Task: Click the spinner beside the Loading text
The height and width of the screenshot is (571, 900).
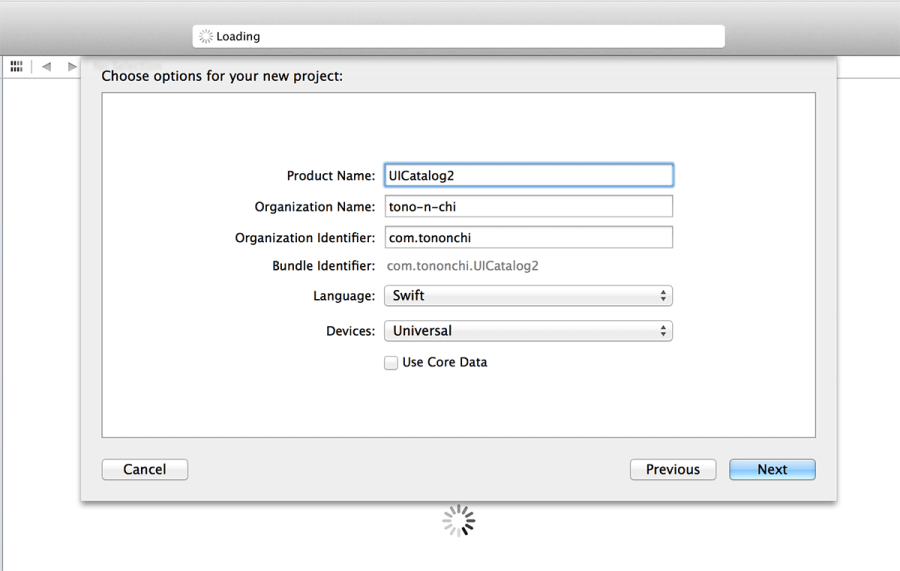Action: [x=206, y=37]
